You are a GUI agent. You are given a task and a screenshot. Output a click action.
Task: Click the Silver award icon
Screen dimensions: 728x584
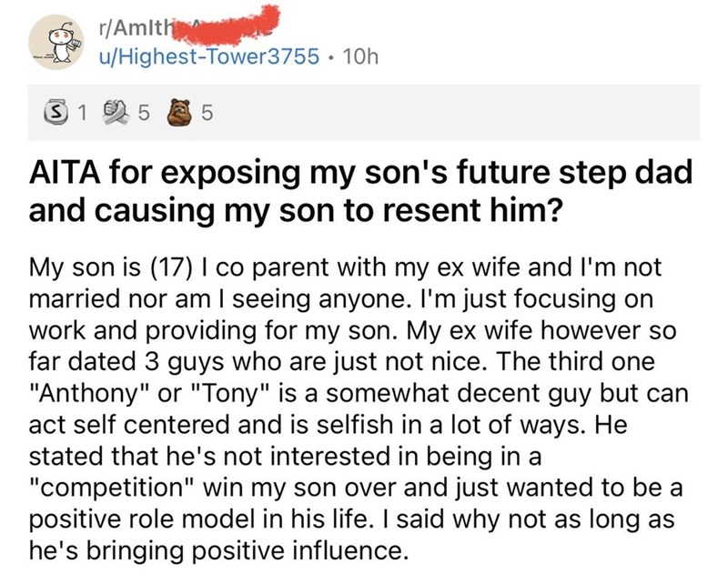click(57, 114)
